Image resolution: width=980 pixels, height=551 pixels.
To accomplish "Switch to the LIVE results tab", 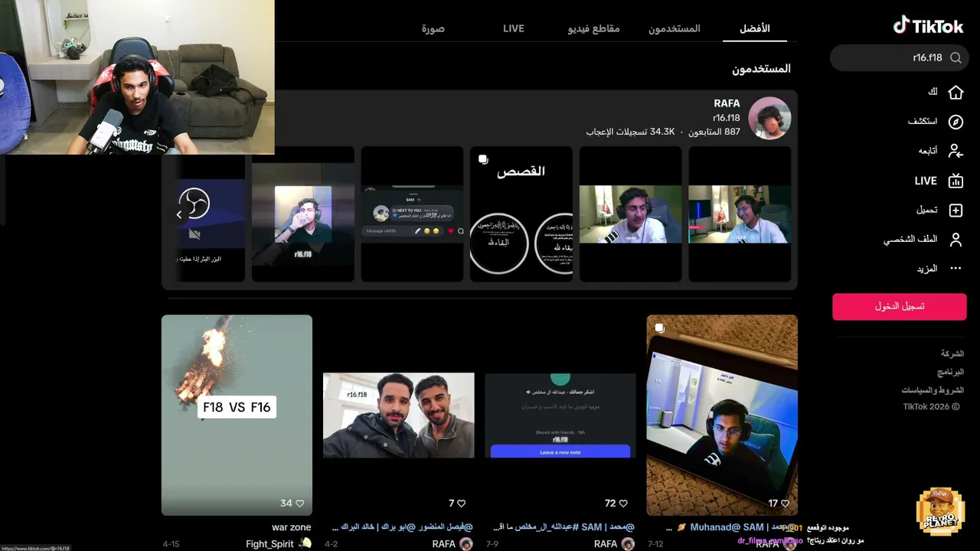I will [514, 28].
